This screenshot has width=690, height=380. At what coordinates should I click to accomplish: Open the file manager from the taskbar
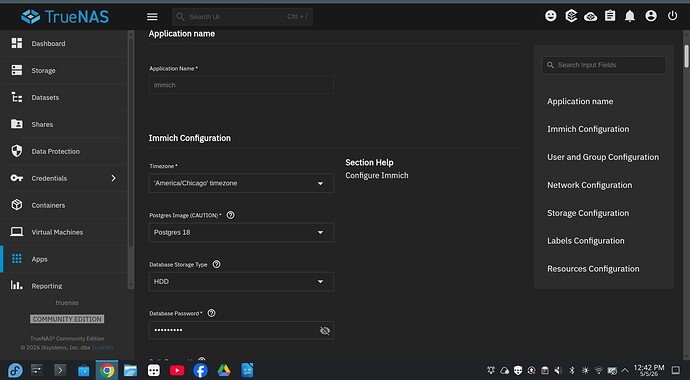coord(130,370)
